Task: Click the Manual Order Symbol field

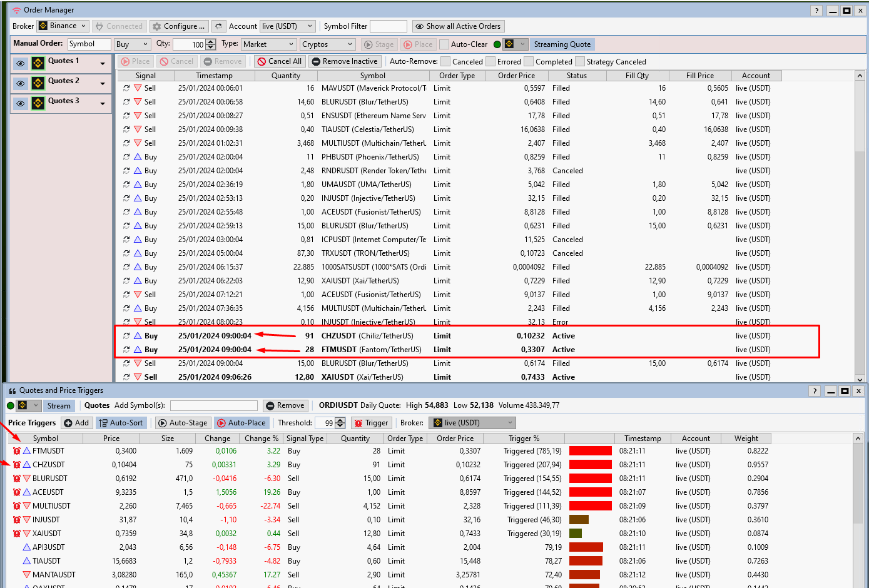Action: [89, 44]
